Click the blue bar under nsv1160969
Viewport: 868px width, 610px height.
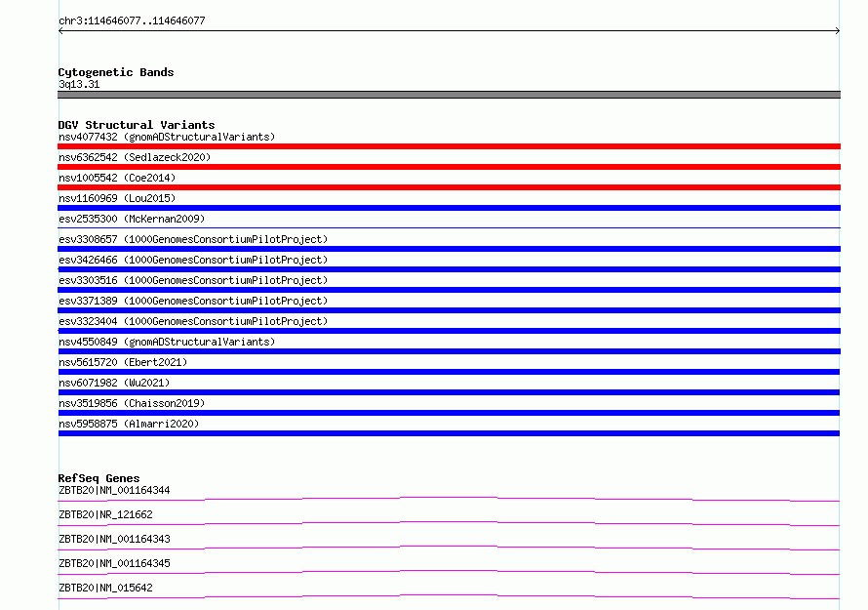pos(449,208)
